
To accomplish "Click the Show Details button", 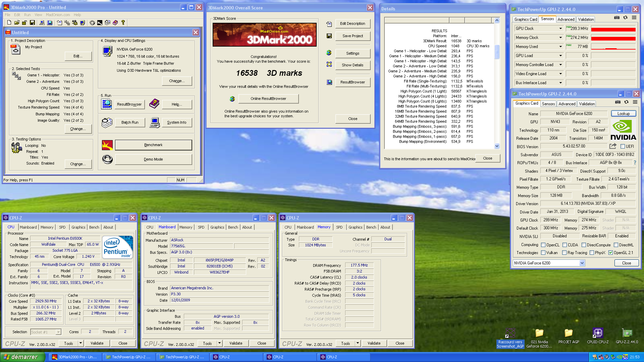I will (x=353, y=65).
